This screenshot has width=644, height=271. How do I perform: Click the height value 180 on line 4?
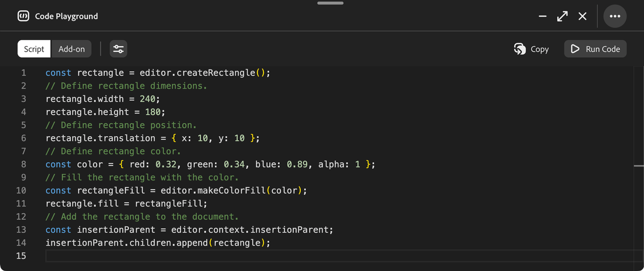point(152,112)
